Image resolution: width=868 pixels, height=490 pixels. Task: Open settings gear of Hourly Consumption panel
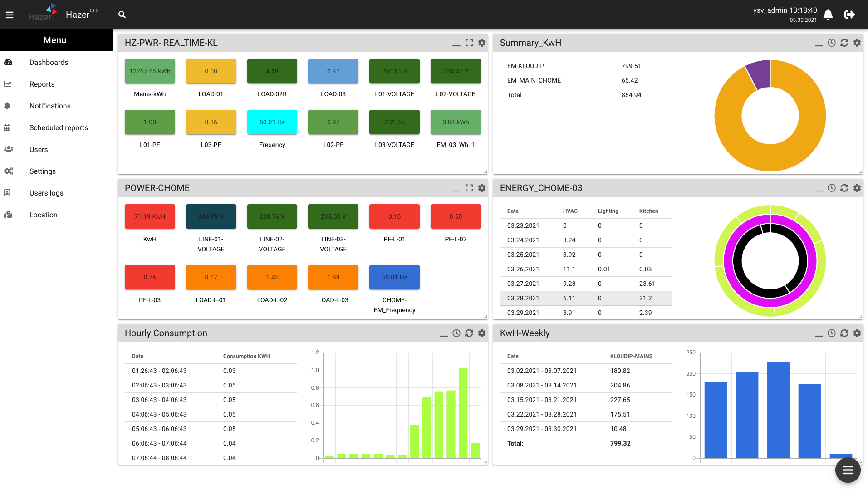[x=482, y=333]
